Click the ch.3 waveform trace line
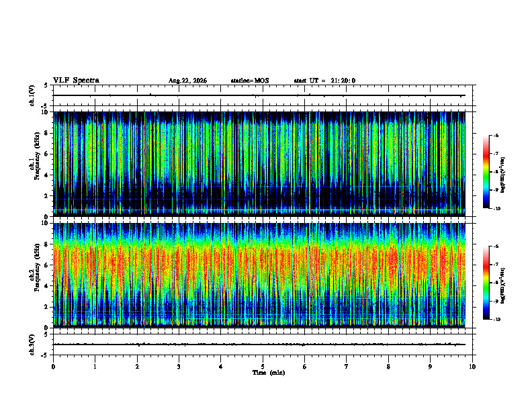 259,345
